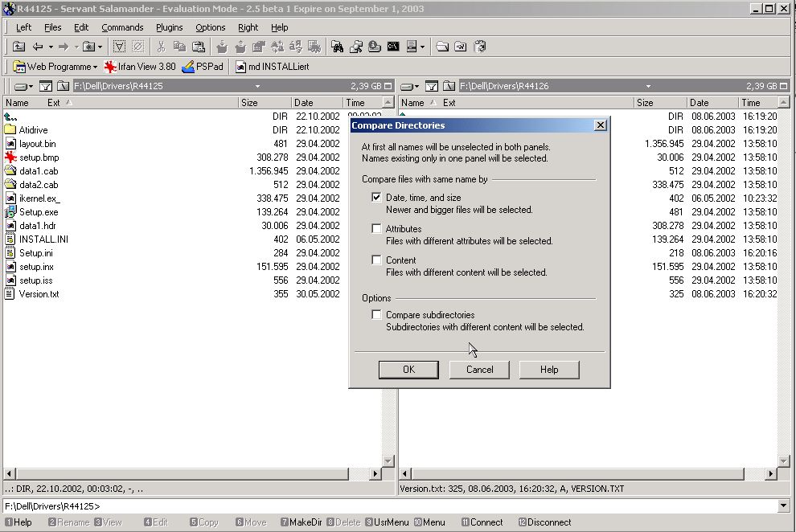Viewport: 796px width, 532px height.
Task: Check the Content checkbox
Action: 376,260
